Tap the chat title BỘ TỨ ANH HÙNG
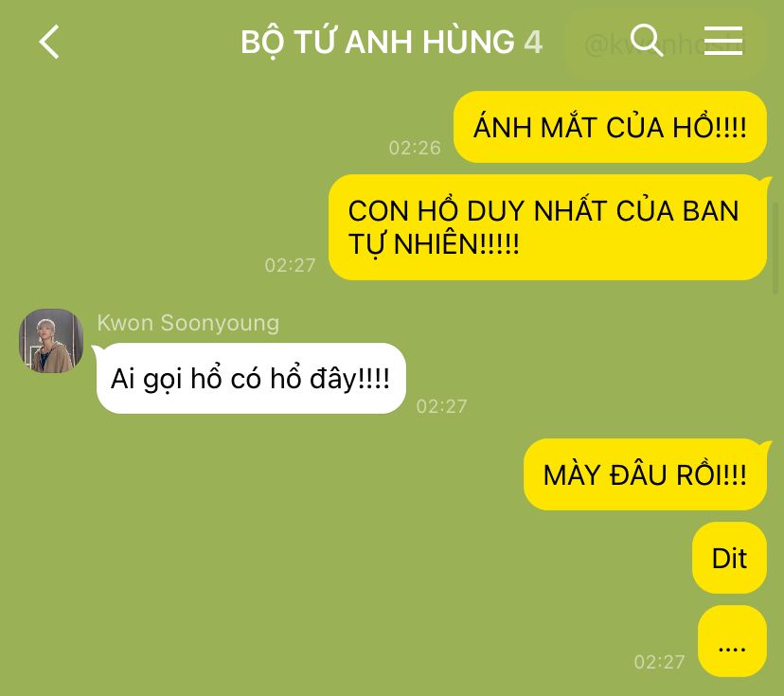This screenshot has width=784, height=696. point(378,42)
